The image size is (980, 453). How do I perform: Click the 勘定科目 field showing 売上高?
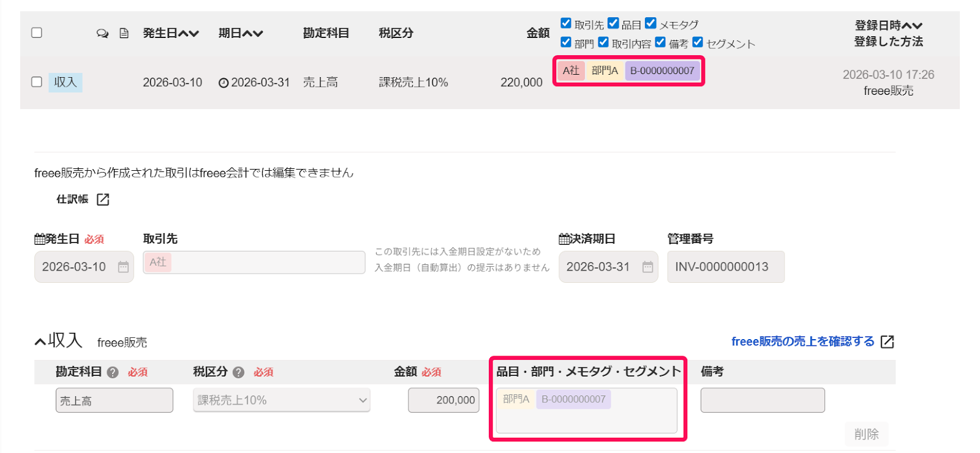point(115,400)
